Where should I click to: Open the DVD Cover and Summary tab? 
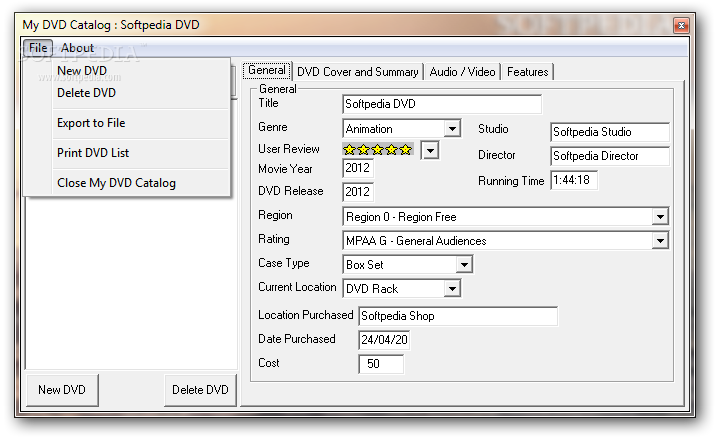(x=358, y=72)
